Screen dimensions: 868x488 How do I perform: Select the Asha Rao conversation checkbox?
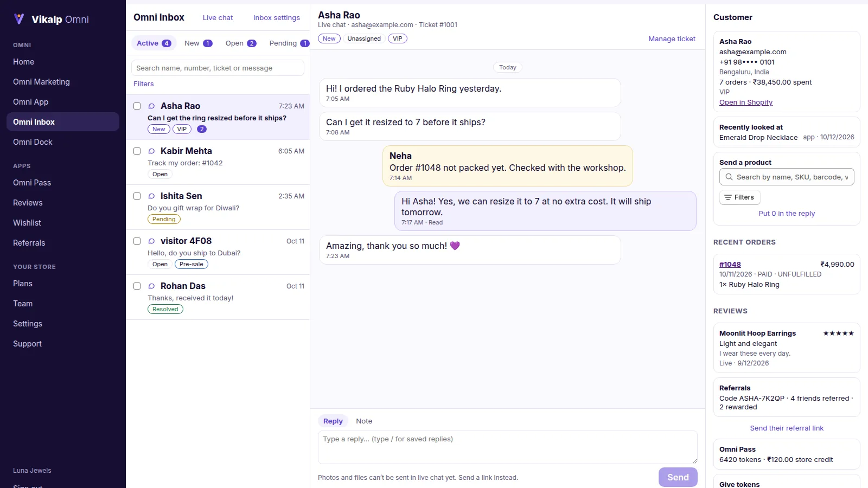[137, 106]
